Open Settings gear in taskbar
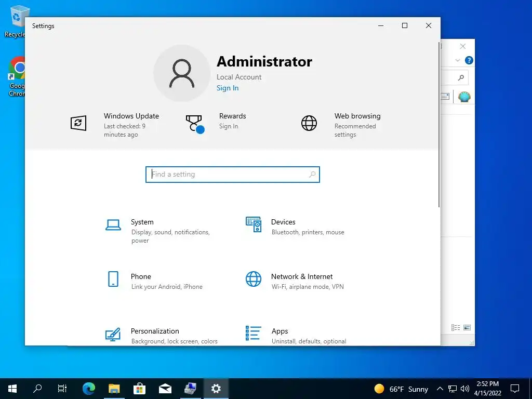 click(x=216, y=389)
